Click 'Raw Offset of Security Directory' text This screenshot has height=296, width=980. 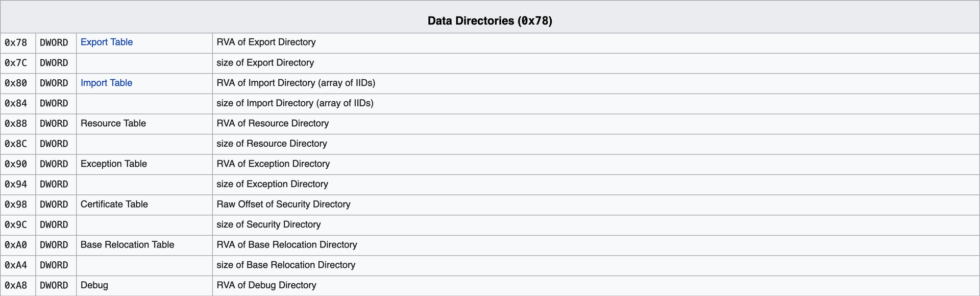(x=283, y=204)
